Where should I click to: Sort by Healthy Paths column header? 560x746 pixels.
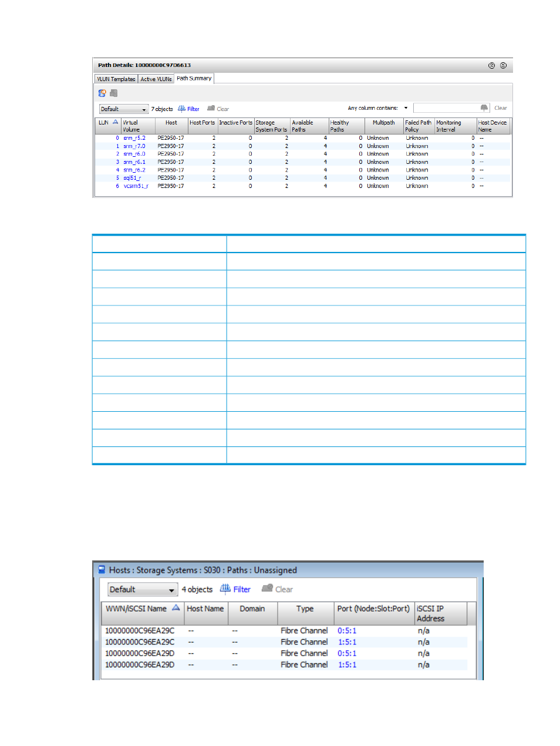(346, 126)
